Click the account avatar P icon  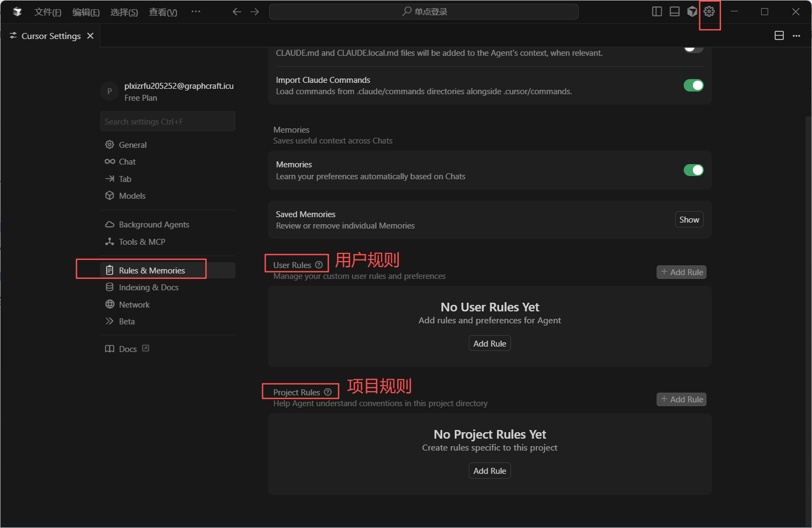109,92
